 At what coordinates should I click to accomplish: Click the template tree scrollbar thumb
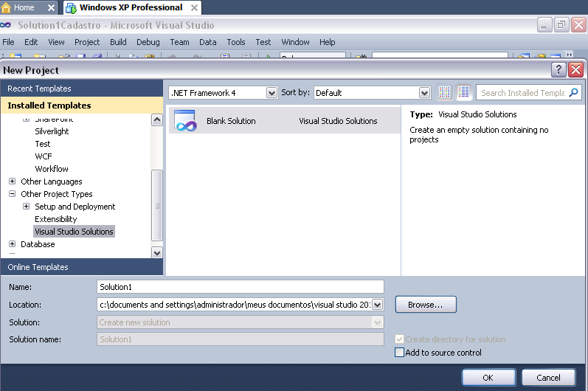[157, 205]
